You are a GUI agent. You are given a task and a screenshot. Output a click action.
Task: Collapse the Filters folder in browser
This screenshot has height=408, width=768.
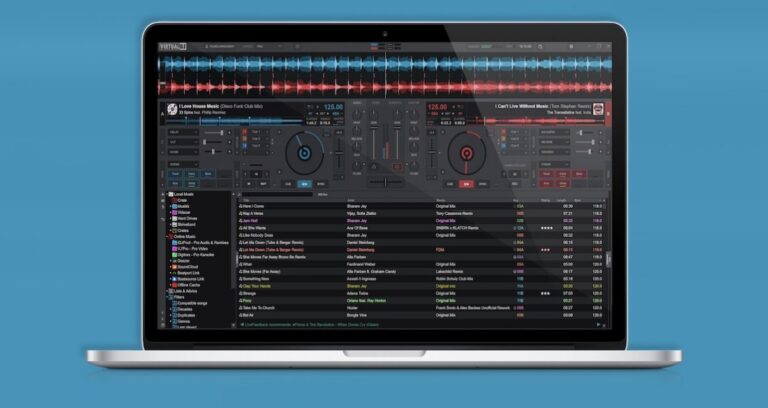167,296
